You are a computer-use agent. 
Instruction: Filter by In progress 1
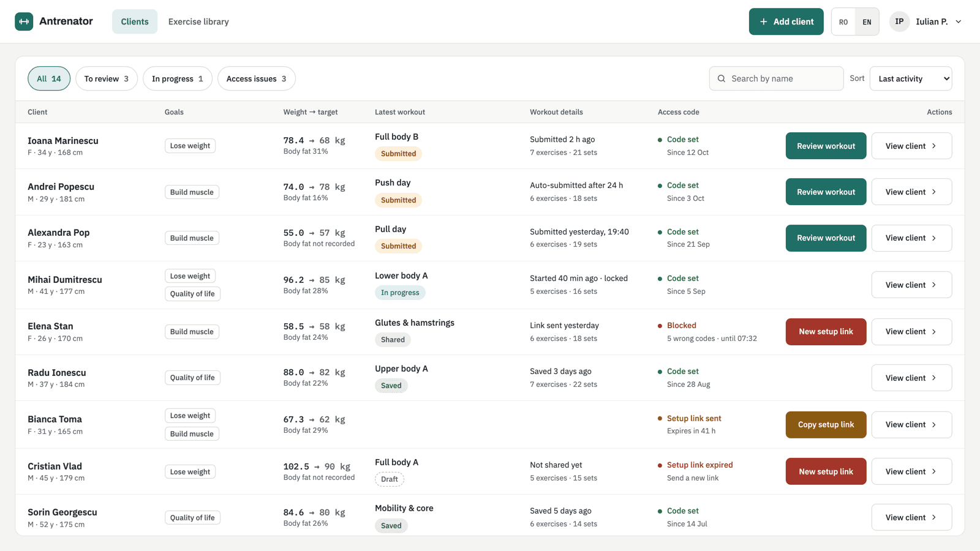point(178,78)
